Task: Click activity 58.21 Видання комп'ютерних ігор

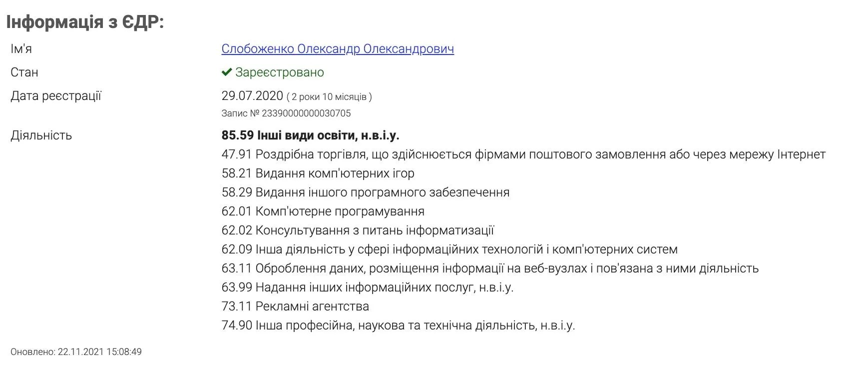Action: click(x=318, y=173)
